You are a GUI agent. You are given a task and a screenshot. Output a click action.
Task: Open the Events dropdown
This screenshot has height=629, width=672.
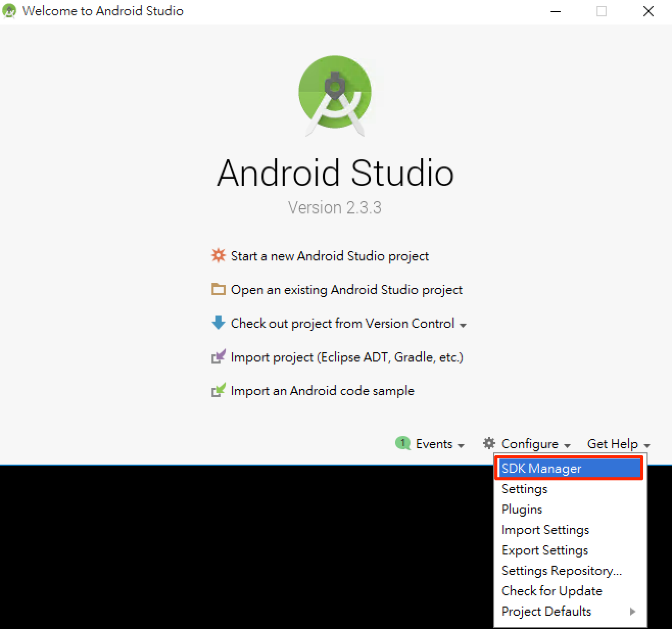coord(440,444)
